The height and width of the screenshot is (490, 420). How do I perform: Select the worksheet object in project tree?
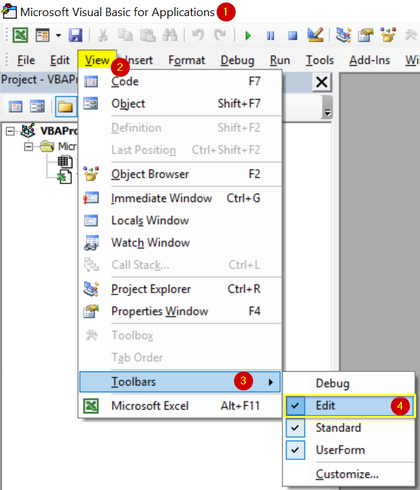[65, 161]
